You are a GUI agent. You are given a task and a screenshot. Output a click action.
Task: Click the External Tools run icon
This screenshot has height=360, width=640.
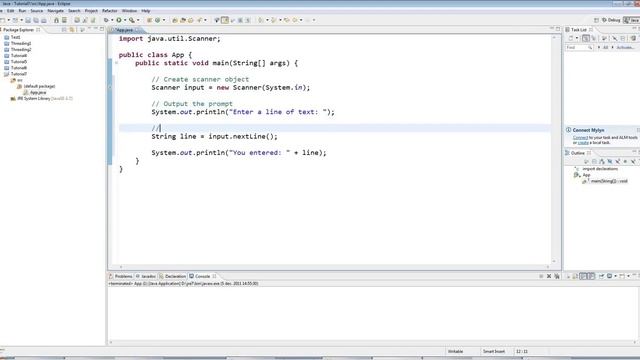[x=131, y=20]
